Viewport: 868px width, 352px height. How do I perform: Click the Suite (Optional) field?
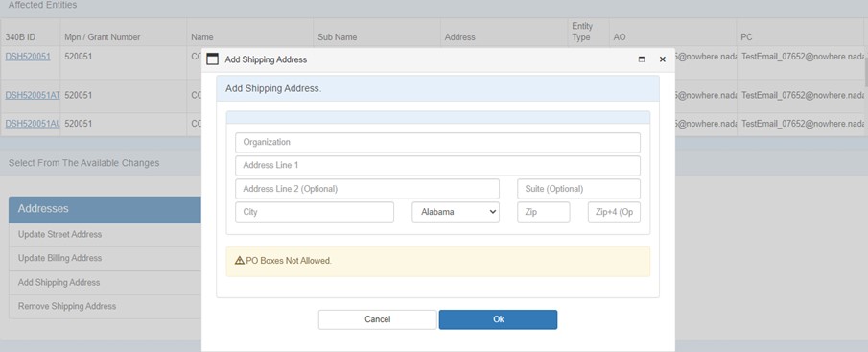pyautogui.click(x=578, y=189)
